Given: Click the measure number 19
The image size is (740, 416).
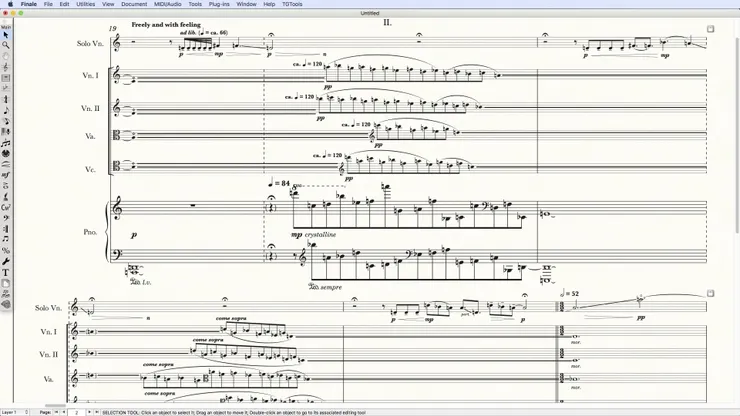Looking at the screenshot, I should [x=112, y=28].
